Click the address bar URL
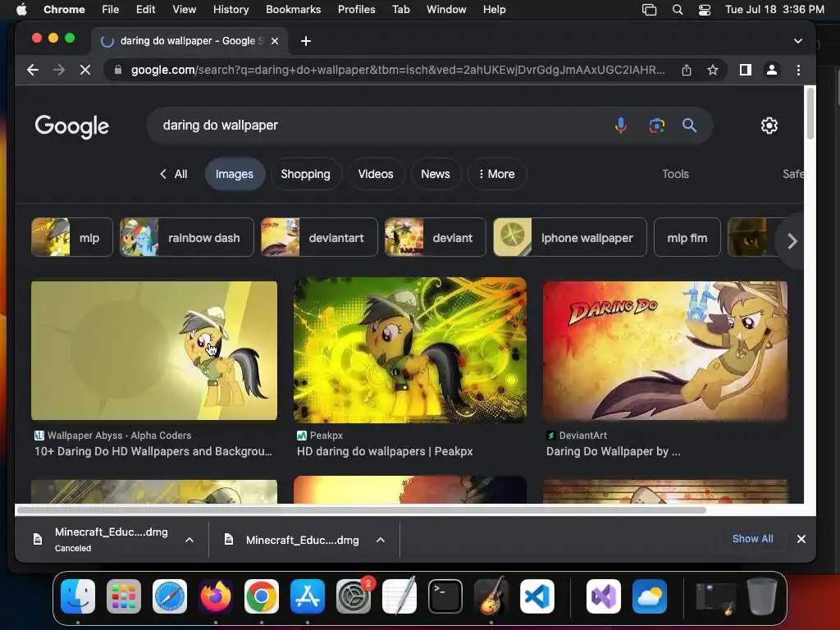The height and width of the screenshot is (630, 840). pyautogui.click(x=398, y=70)
